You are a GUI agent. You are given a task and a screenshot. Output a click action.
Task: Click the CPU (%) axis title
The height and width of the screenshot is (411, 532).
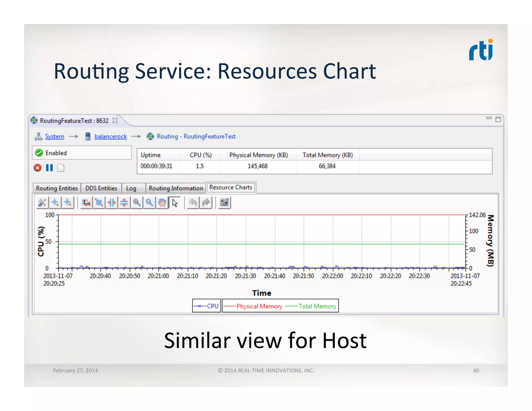pyautogui.click(x=41, y=241)
